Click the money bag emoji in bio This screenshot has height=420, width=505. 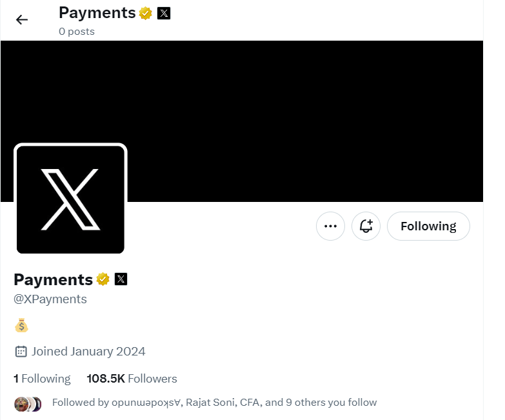coord(21,325)
